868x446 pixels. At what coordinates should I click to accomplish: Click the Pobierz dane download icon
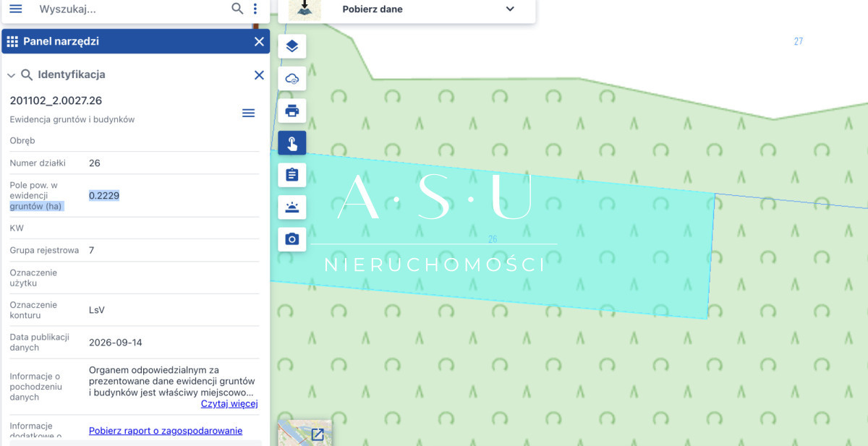point(305,9)
